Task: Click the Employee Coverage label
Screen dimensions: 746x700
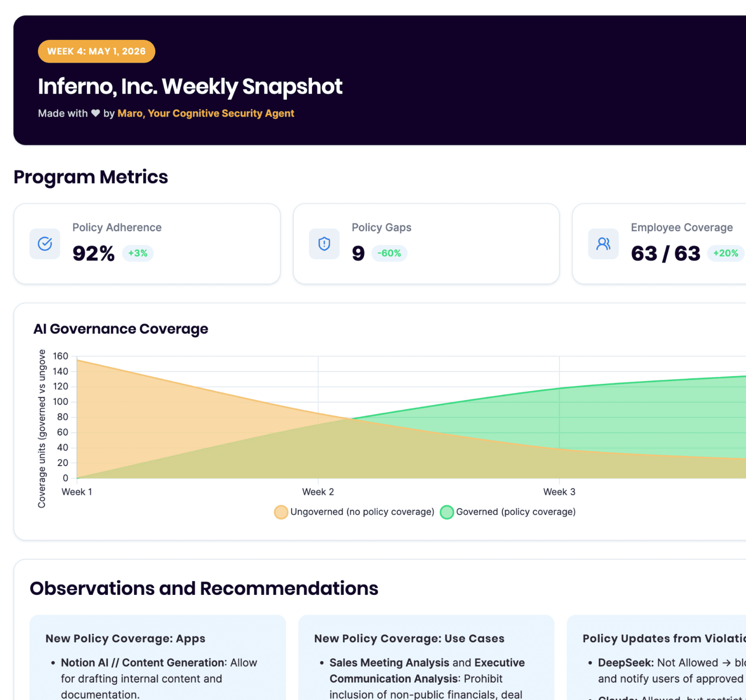Action: [682, 227]
